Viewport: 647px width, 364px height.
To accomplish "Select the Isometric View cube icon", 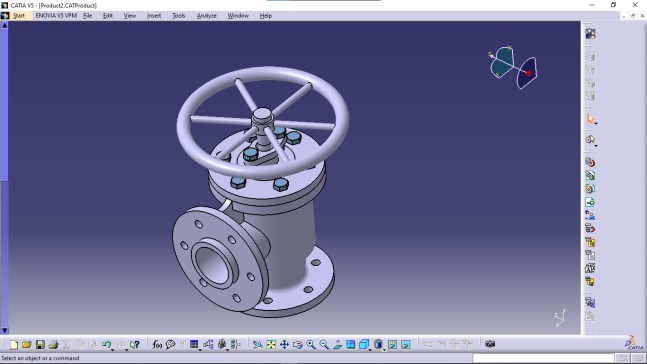I will [x=364, y=344].
